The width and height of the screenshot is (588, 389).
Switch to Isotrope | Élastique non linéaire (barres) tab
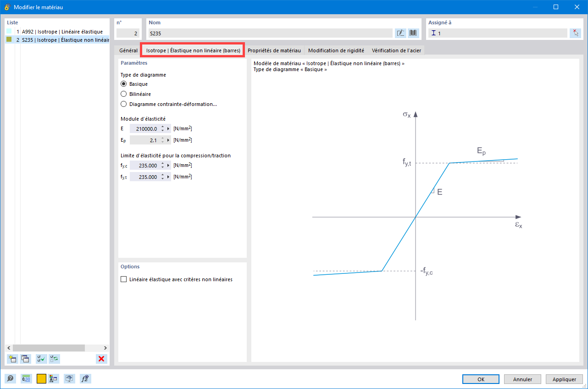193,50
